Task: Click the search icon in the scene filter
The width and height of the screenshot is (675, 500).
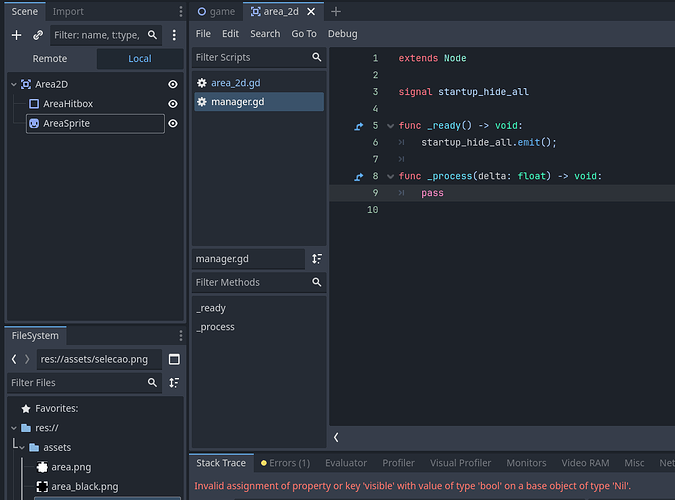Action: [x=152, y=35]
